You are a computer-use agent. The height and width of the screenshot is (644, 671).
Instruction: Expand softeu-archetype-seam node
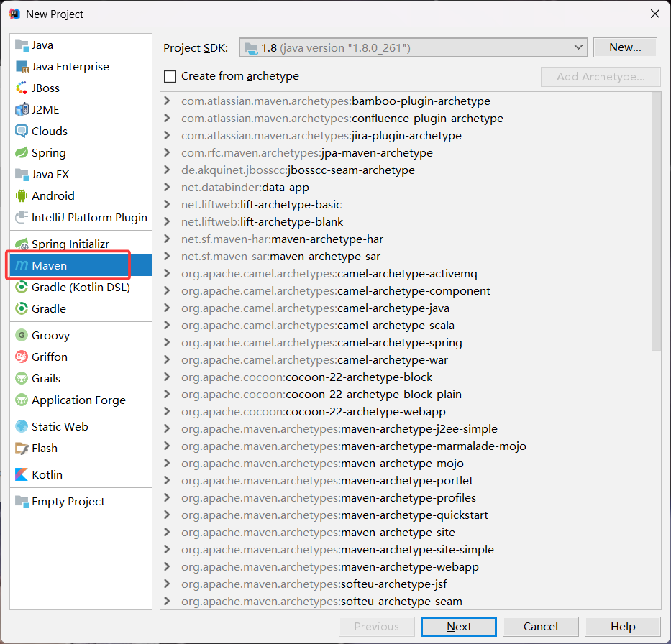pyautogui.click(x=168, y=602)
